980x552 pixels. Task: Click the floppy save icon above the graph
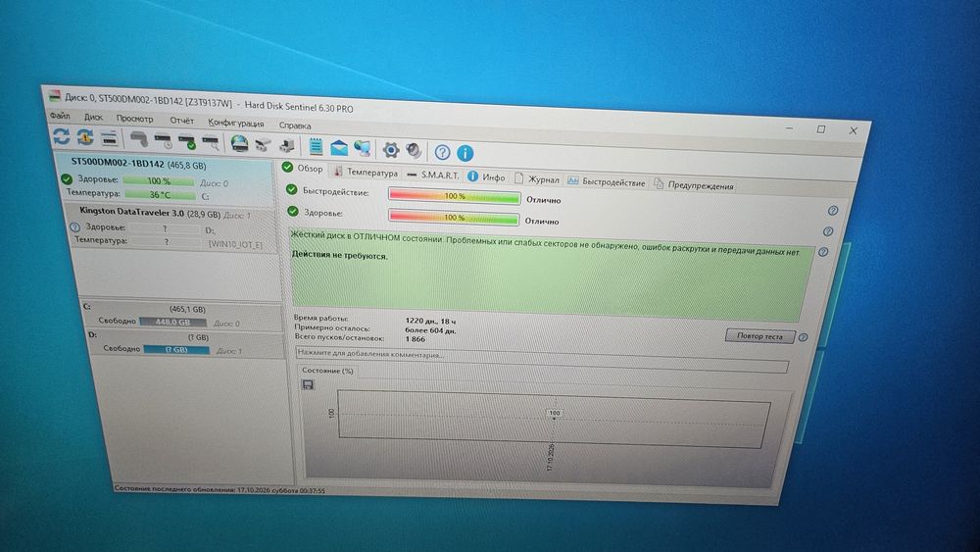point(308,385)
